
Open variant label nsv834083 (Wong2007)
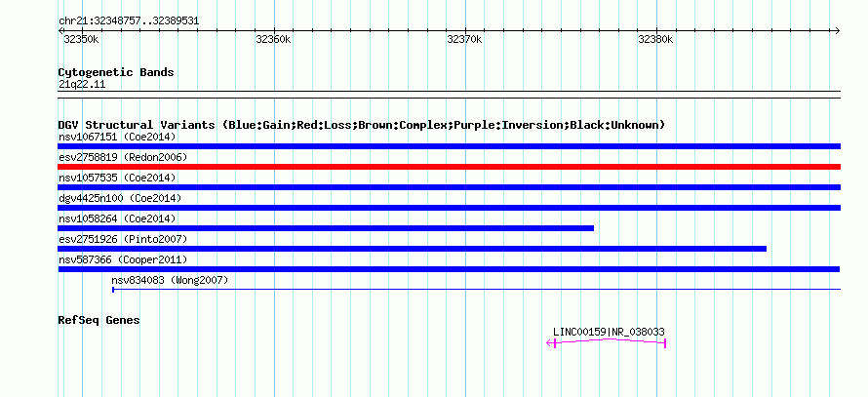[x=170, y=280]
